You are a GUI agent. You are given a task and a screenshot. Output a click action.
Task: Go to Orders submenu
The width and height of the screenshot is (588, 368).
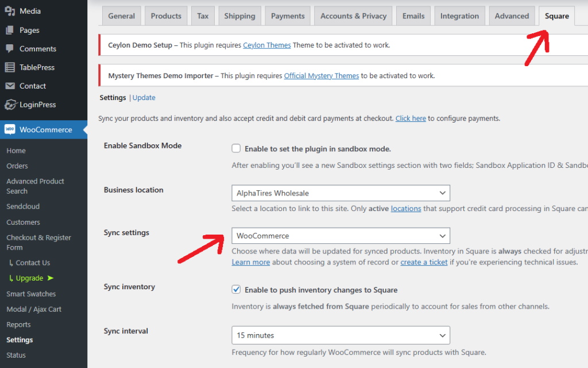(x=17, y=166)
